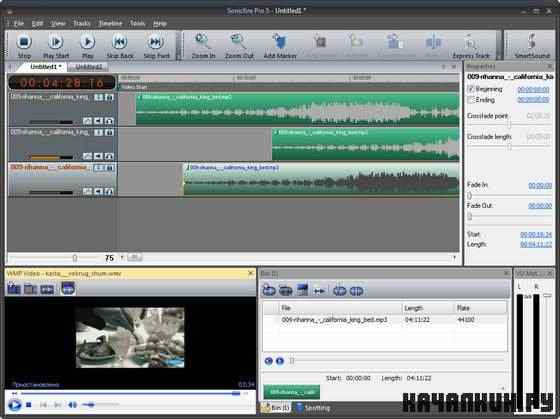Viewport: 560px width, 419px height.
Task: Click the first small button beside the first track name
Action: point(99,98)
